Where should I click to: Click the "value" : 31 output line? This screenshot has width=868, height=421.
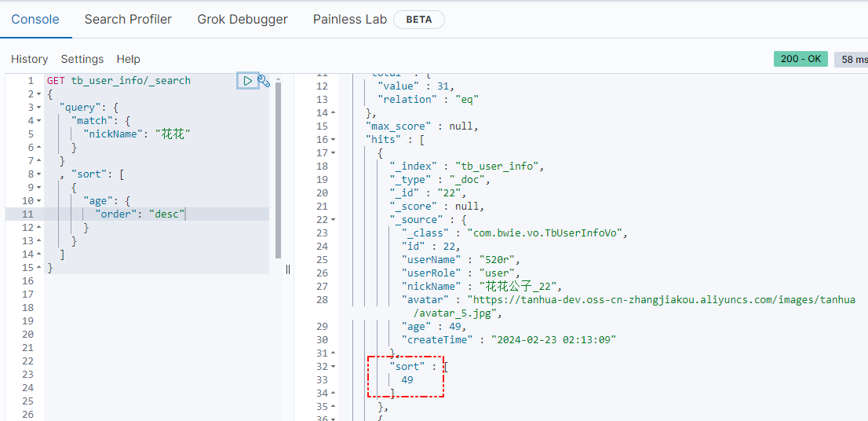(x=416, y=86)
